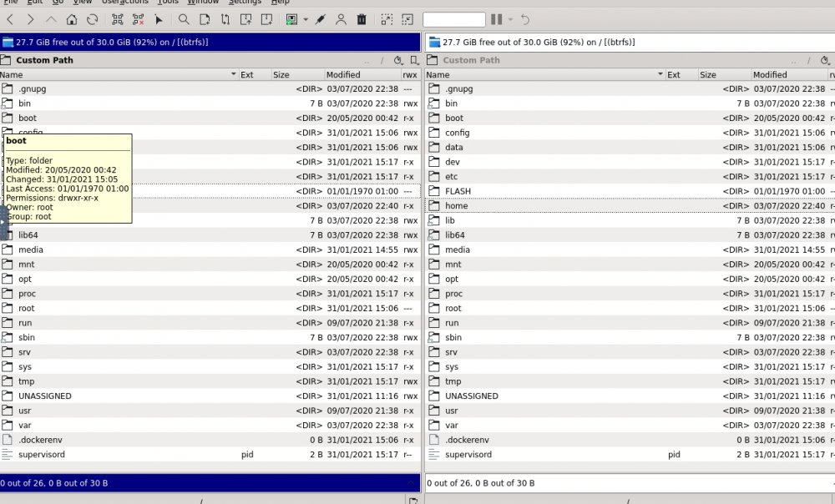This screenshot has width=835, height=504.
Task: Click the black arrow pointer toolbar icon
Action: (159, 20)
